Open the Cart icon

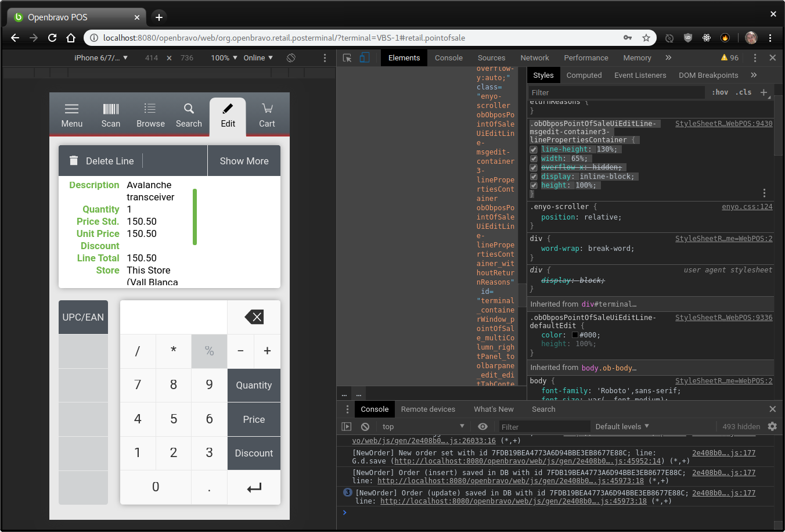267,109
